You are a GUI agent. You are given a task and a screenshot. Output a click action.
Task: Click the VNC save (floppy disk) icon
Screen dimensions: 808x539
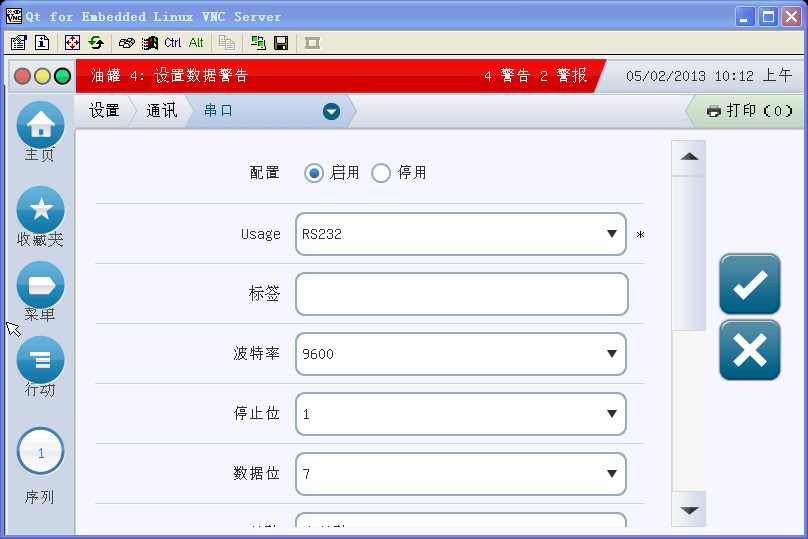pyautogui.click(x=281, y=43)
